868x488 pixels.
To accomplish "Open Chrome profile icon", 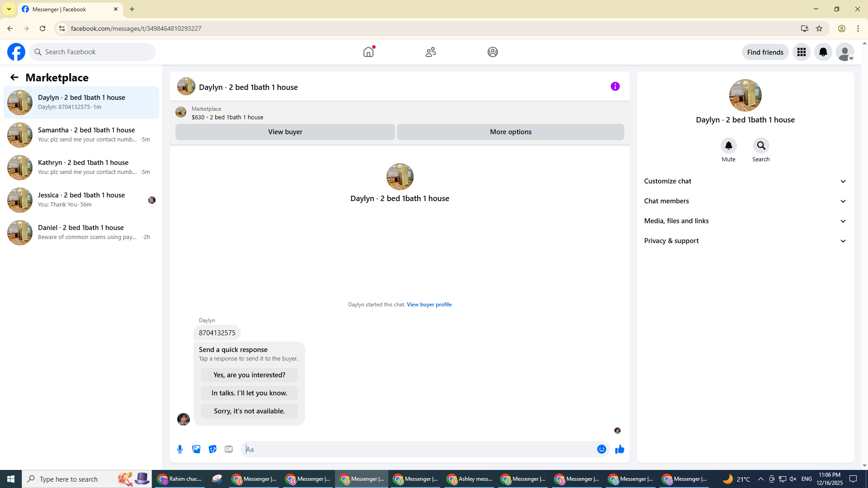I will tap(842, 28).
